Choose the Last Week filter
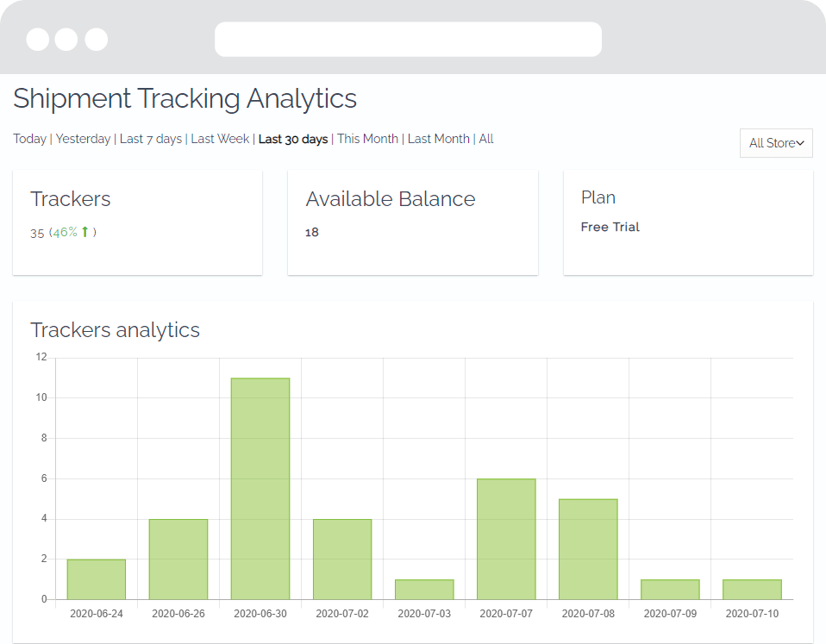 click(x=220, y=139)
